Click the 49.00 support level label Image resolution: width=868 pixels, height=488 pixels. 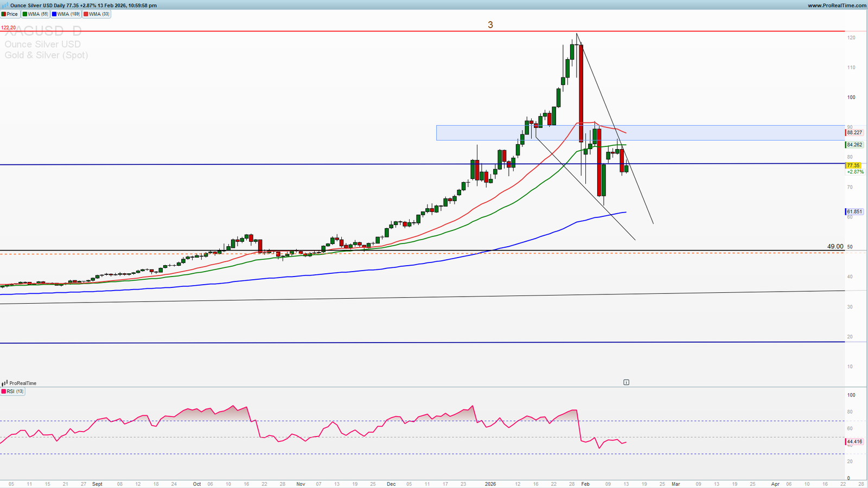pos(835,247)
